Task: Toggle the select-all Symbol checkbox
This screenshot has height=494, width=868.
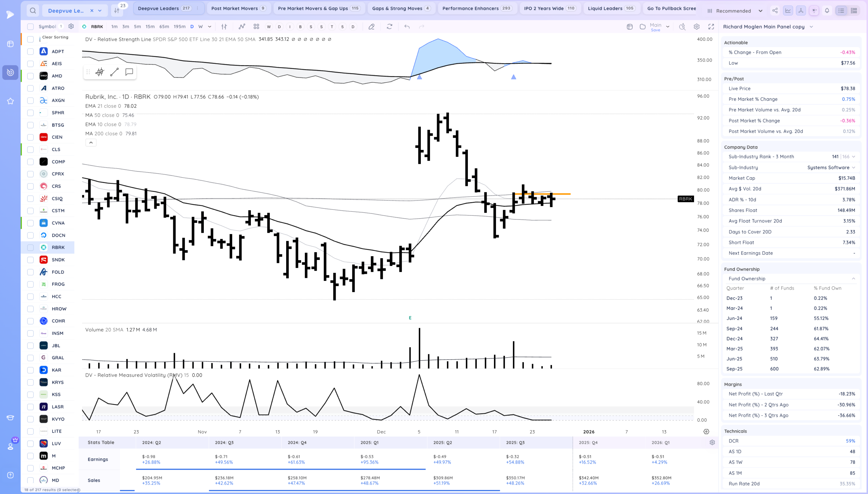Action: click(x=31, y=26)
